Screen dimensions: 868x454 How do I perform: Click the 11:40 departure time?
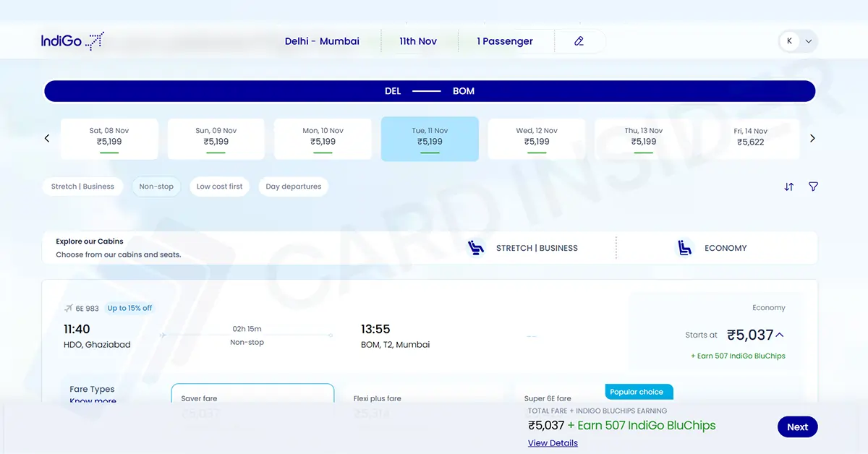coord(77,330)
